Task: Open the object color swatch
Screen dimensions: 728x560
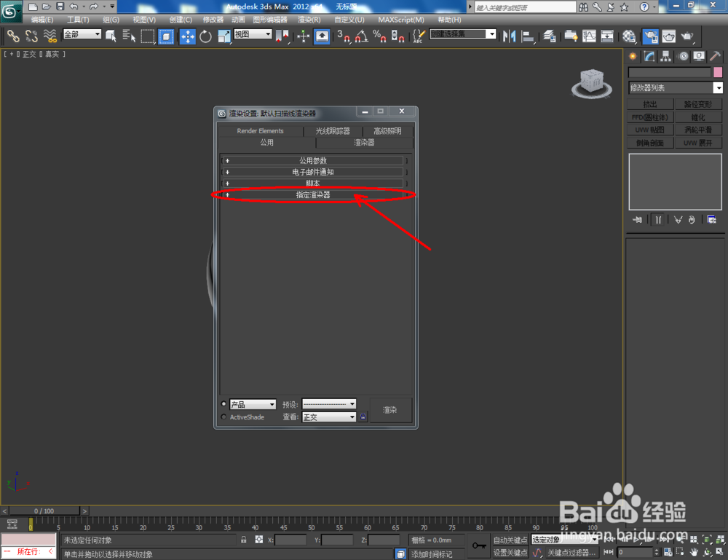Action: point(719,72)
